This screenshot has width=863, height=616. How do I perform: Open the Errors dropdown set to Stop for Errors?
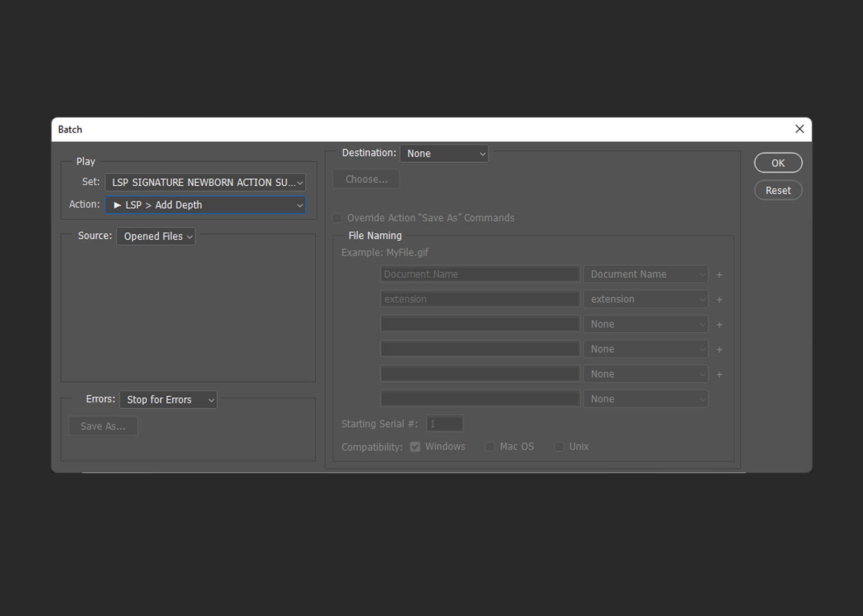(168, 399)
